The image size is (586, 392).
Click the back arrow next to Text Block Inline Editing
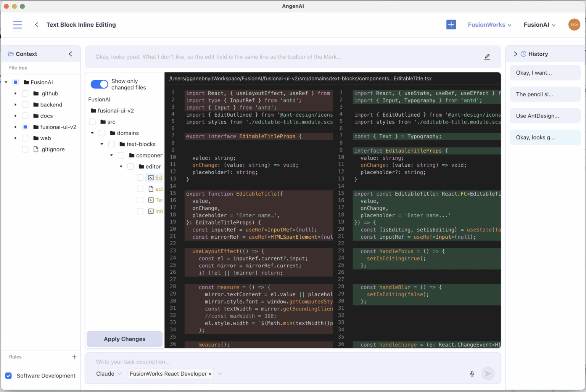tap(36, 24)
